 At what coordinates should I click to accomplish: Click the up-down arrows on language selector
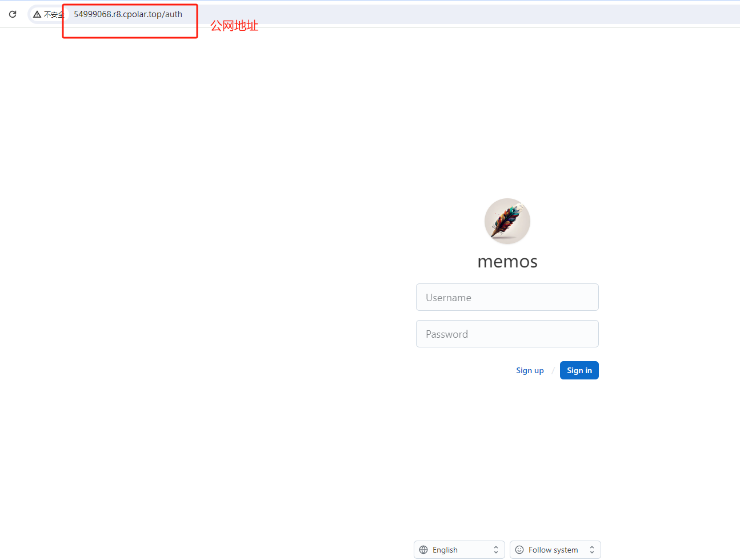click(x=496, y=550)
